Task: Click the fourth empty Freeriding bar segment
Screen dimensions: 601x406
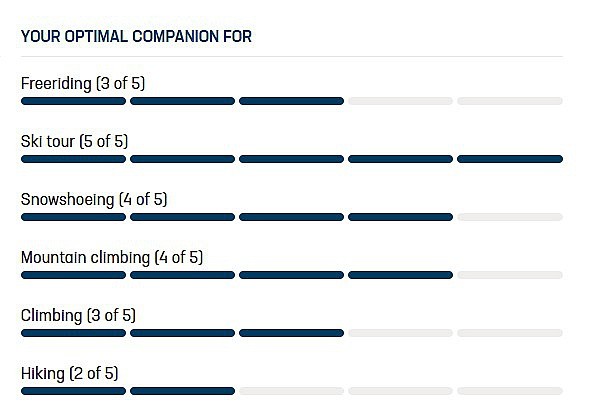Action: tap(400, 101)
